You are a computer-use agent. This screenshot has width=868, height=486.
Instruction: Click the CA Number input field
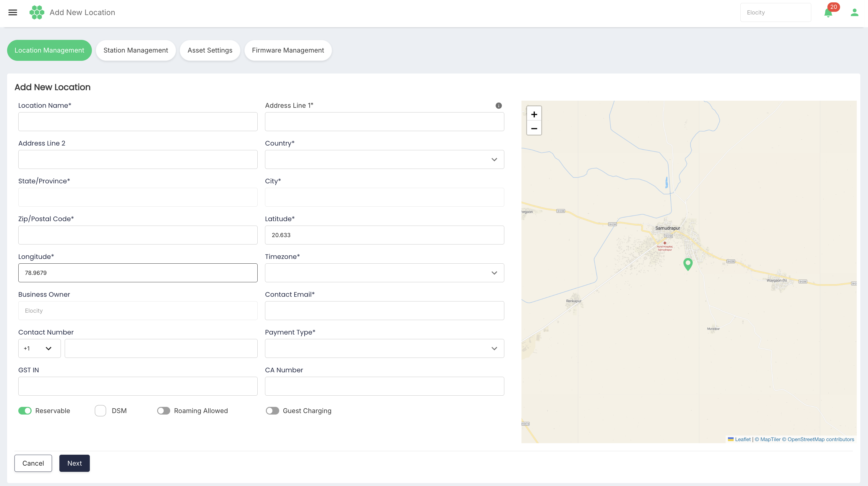pos(384,386)
